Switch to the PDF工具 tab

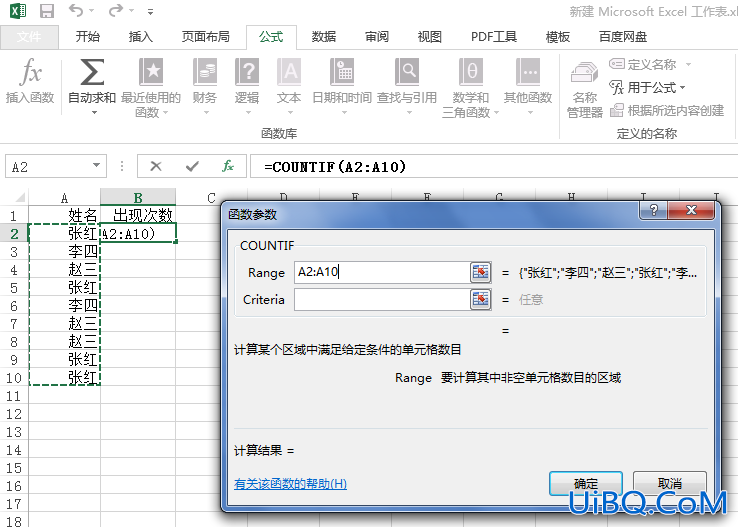click(494, 37)
